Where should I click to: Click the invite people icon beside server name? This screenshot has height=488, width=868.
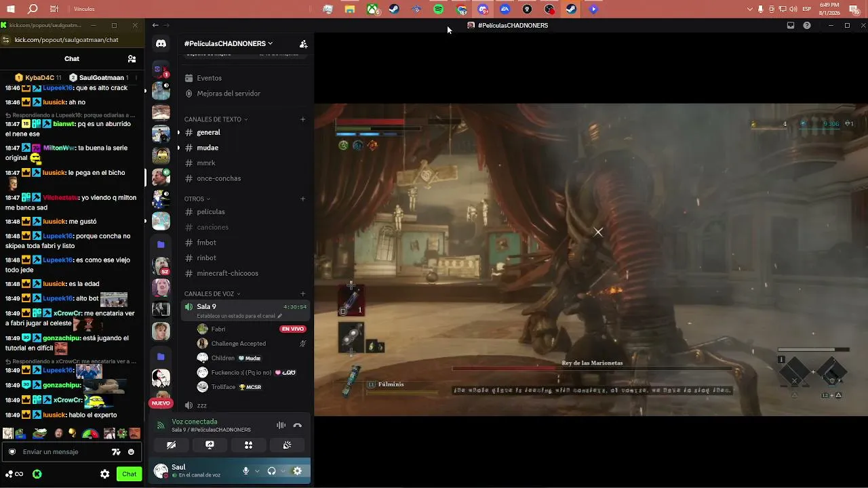pyautogui.click(x=303, y=43)
